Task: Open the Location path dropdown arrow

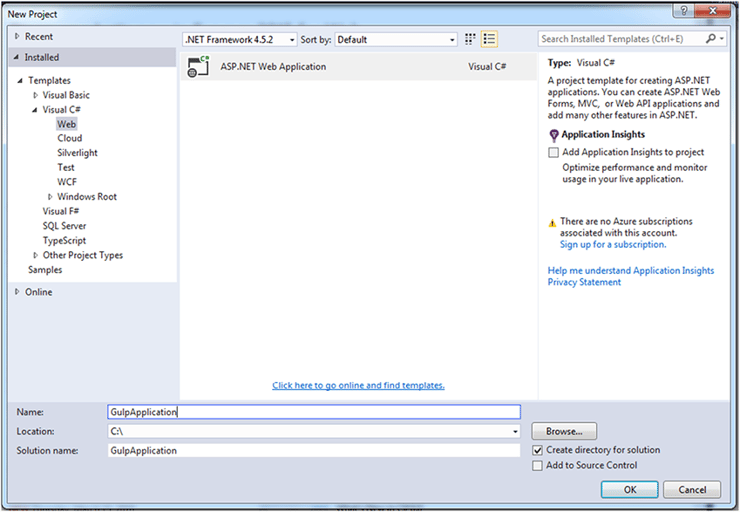Action: (515, 431)
